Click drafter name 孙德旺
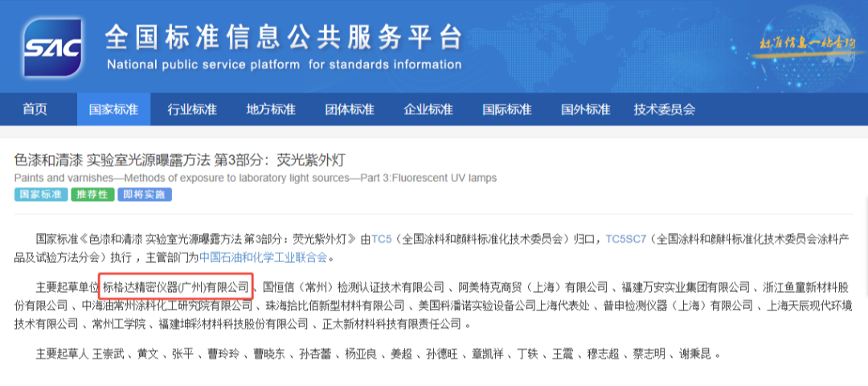 442,354
